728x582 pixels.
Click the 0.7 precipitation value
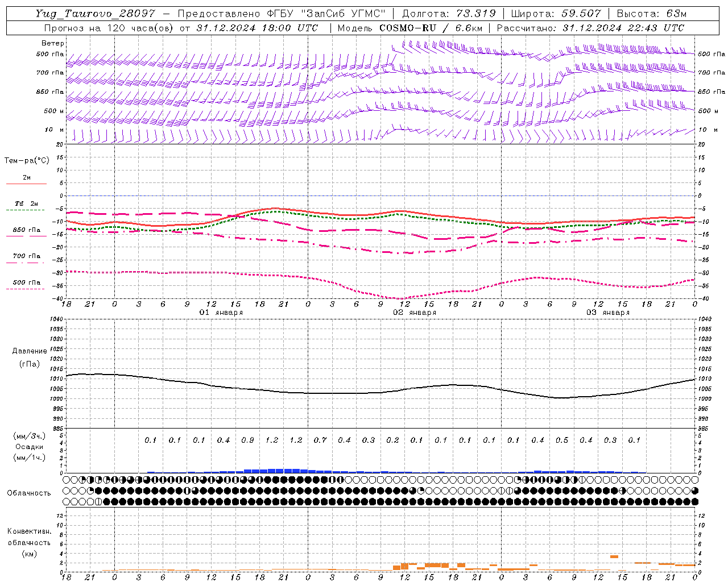pyautogui.click(x=320, y=440)
